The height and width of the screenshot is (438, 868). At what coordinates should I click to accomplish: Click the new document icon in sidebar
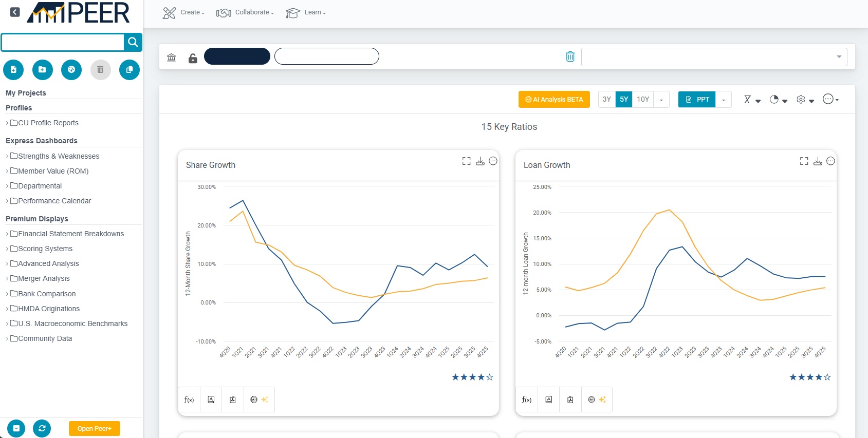(x=14, y=69)
